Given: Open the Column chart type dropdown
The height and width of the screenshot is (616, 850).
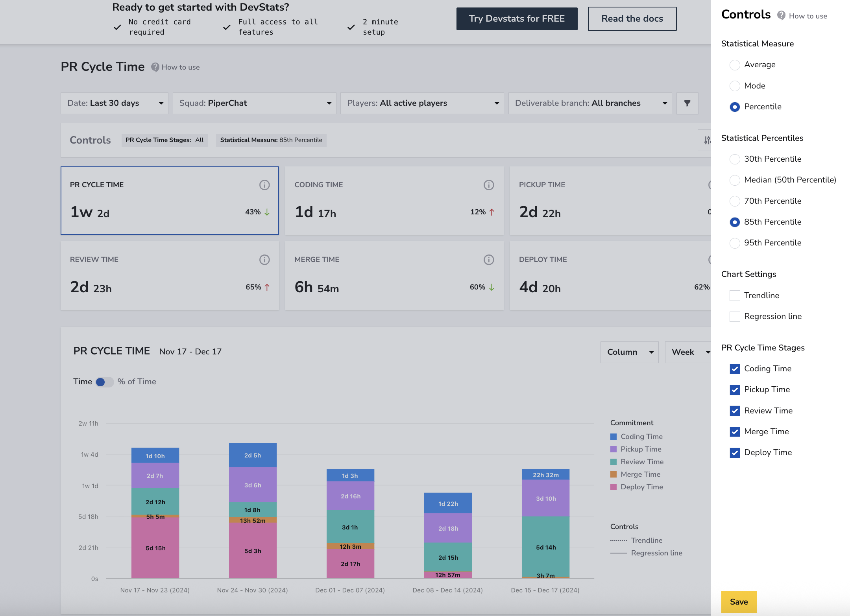Looking at the screenshot, I should click(x=629, y=352).
